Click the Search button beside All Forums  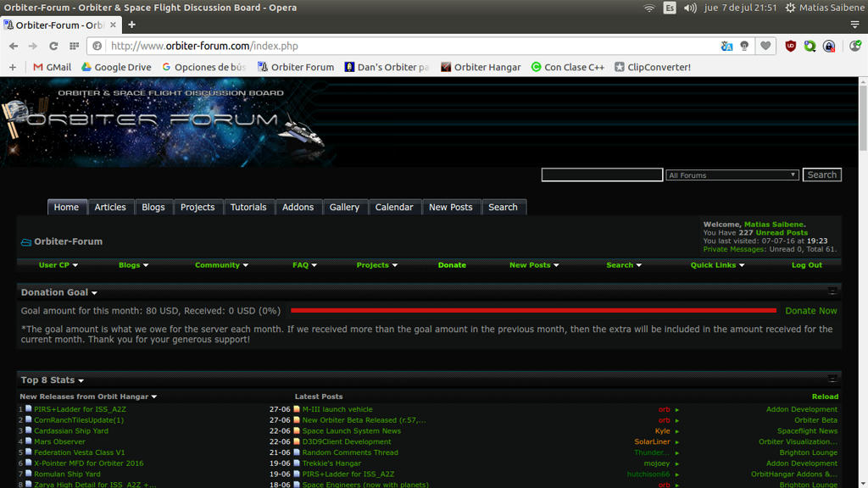tap(821, 175)
